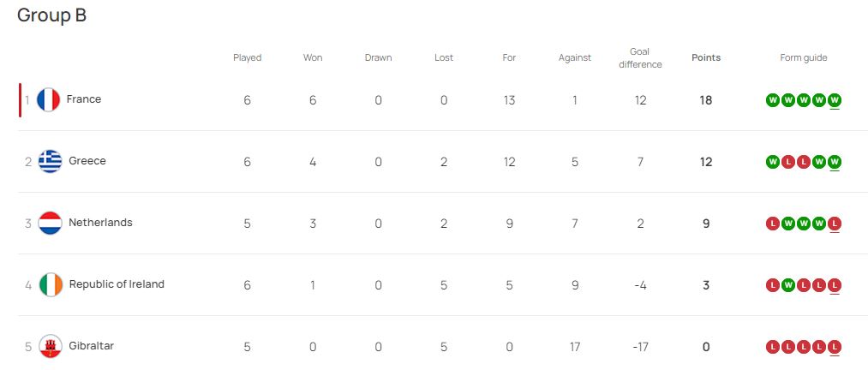This screenshot has height=370, width=868.
Task: Click Greece's first form guide W badge
Action: tap(773, 162)
